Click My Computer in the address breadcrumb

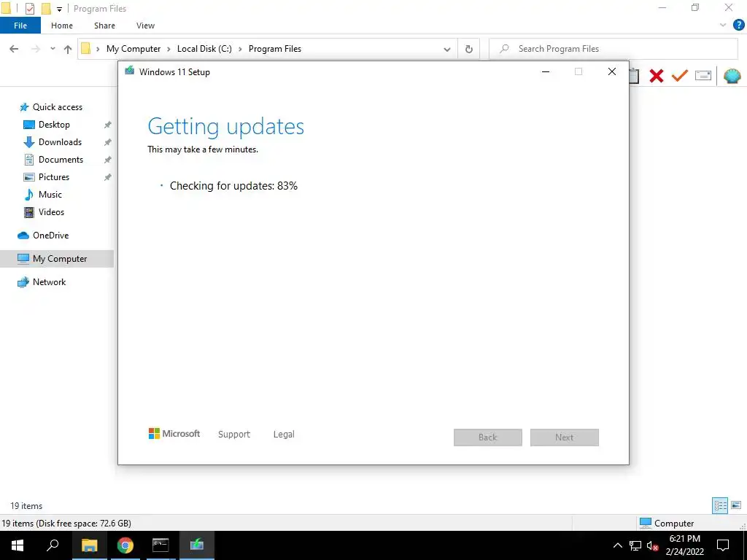(x=133, y=49)
